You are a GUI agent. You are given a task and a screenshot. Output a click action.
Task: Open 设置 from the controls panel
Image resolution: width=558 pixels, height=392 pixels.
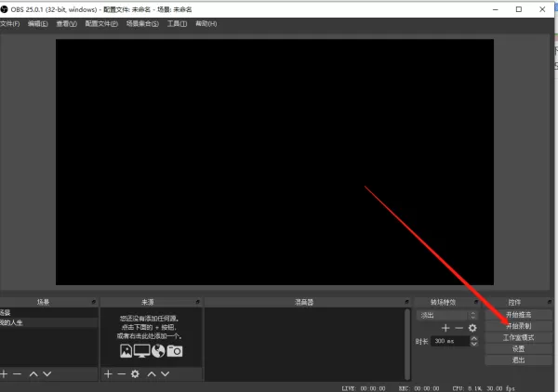[519, 348]
